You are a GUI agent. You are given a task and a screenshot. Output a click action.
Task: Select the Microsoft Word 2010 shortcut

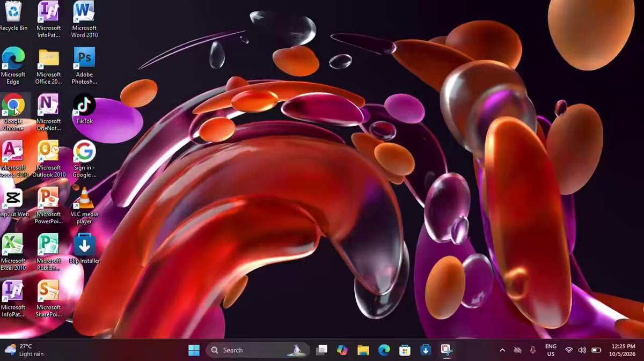pos(84,20)
